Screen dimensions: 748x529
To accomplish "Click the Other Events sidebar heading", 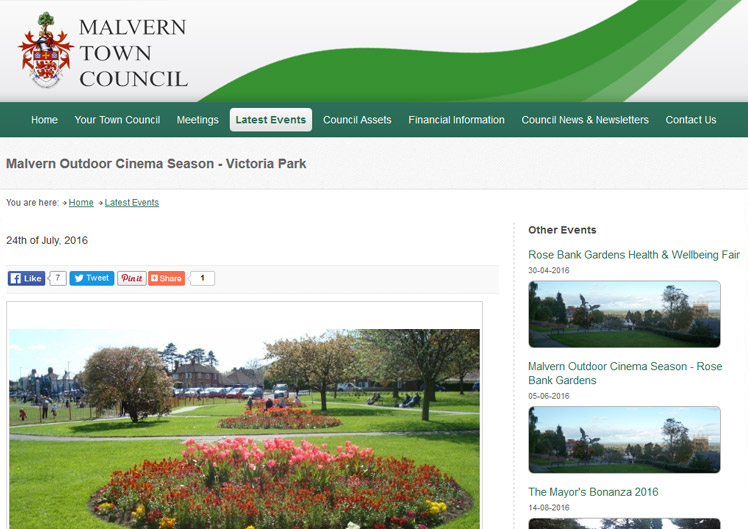I will 562,230.
